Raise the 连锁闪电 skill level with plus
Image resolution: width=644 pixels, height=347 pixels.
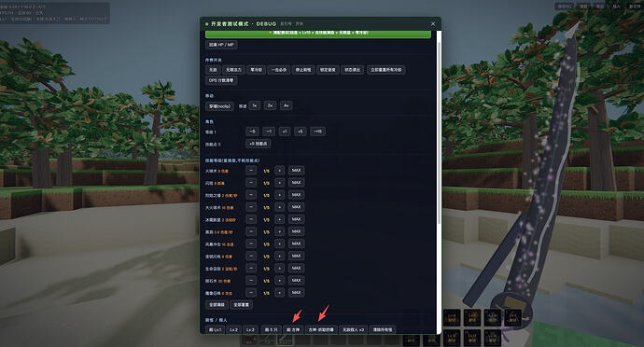pos(279,257)
